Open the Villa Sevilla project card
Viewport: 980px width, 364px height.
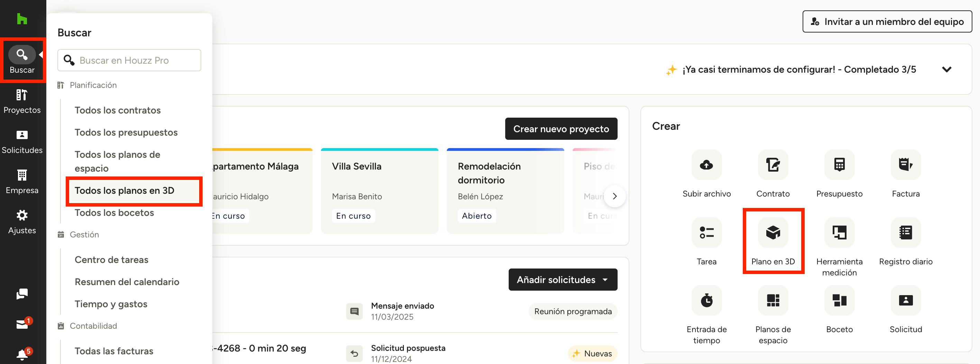pos(379,190)
